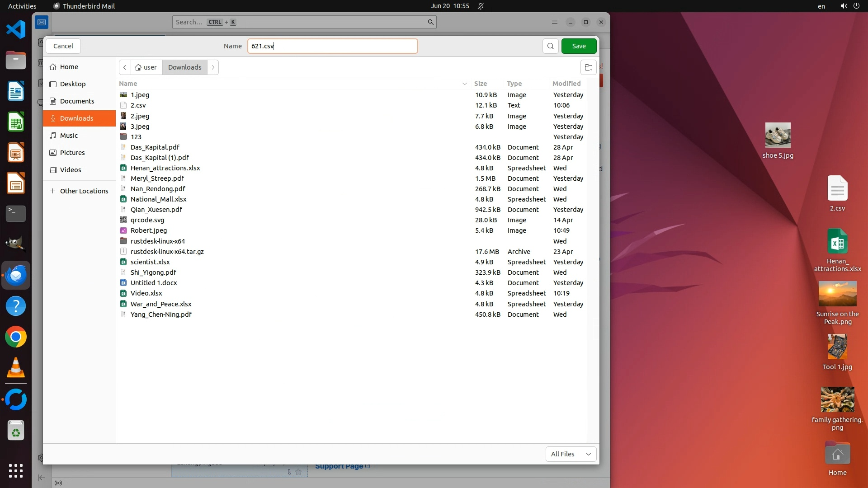Expand the All Files filter dropdown
The width and height of the screenshot is (868, 488).
(571, 454)
